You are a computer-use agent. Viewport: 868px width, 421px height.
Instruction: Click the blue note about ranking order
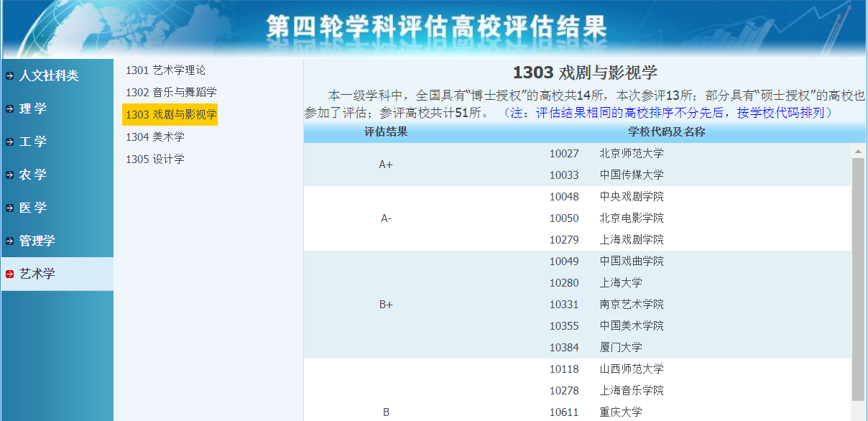click(x=668, y=113)
